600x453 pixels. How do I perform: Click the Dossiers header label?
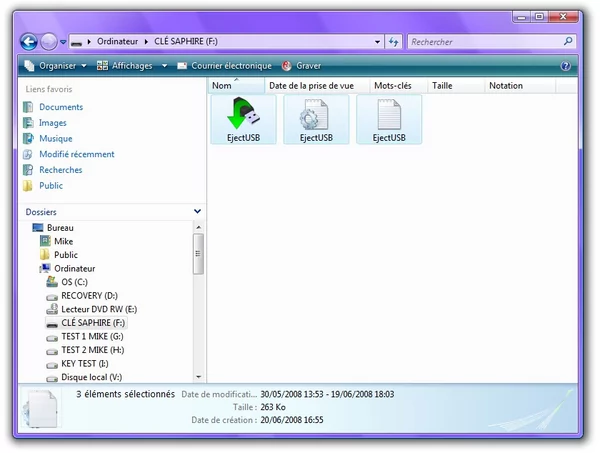pyautogui.click(x=41, y=212)
